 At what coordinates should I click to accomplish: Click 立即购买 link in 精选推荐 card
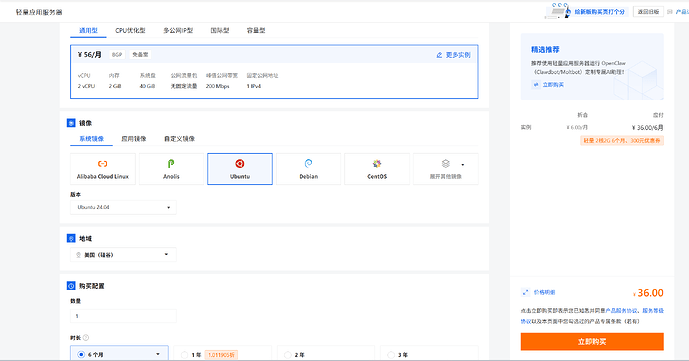point(553,85)
